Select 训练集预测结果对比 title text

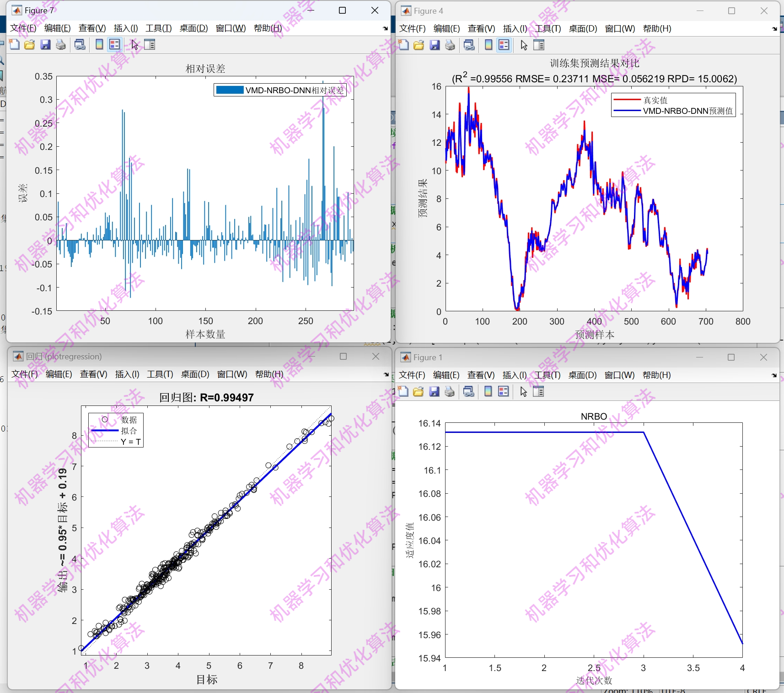pyautogui.click(x=595, y=63)
